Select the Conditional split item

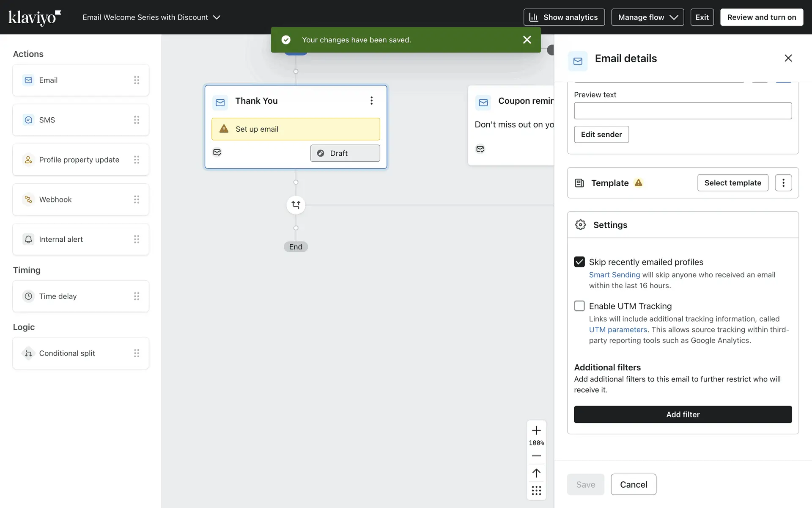81,353
